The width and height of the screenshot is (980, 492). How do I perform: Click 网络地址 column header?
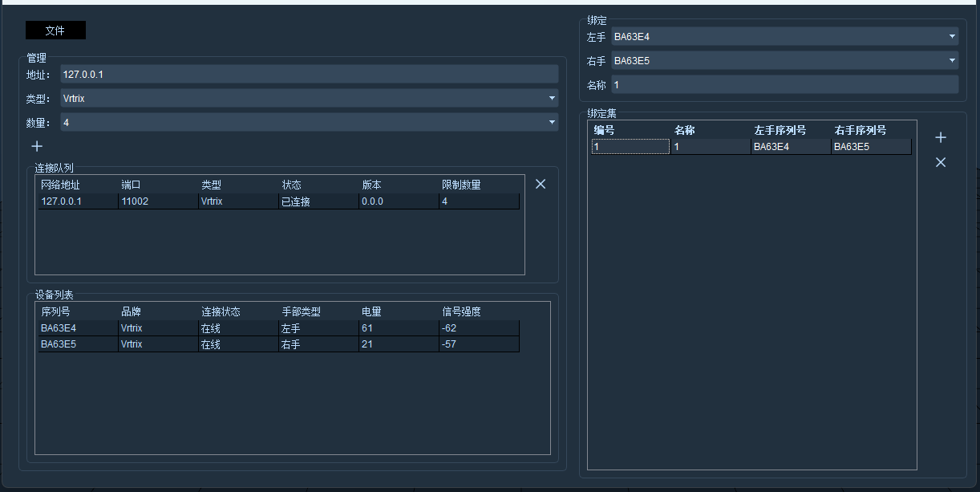click(60, 185)
